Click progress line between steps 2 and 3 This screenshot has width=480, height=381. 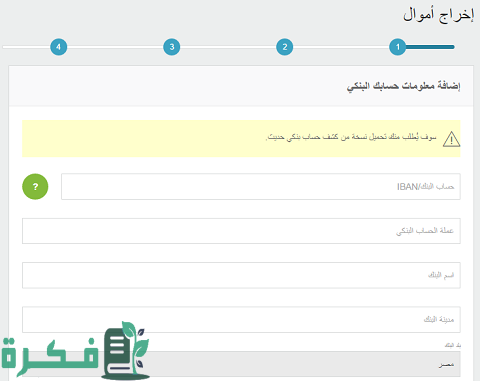click(x=228, y=47)
